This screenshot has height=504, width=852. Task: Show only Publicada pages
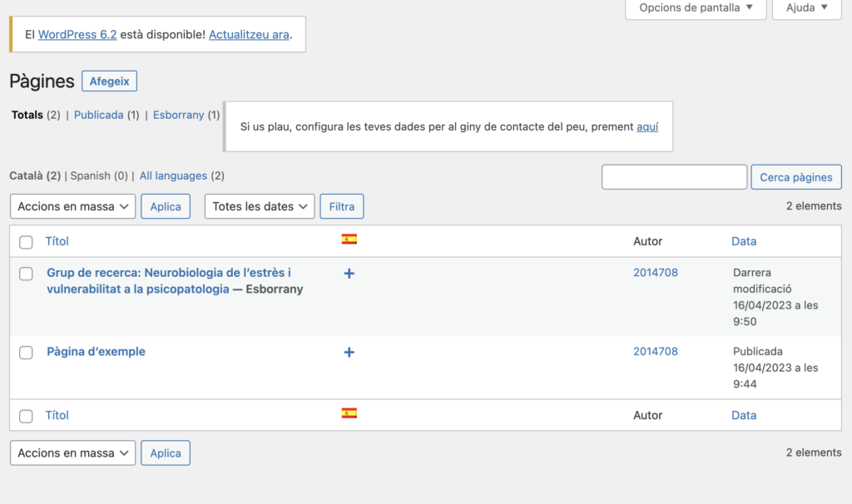pyautogui.click(x=99, y=115)
